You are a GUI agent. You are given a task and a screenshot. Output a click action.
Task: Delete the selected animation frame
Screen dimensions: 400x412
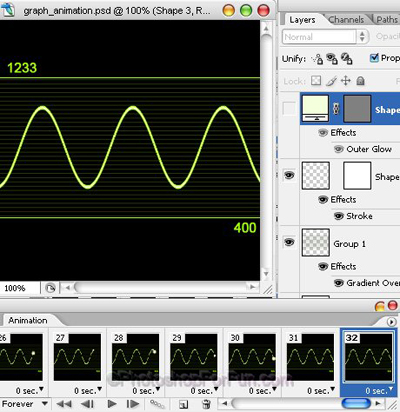pyautogui.click(x=206, y=404)
